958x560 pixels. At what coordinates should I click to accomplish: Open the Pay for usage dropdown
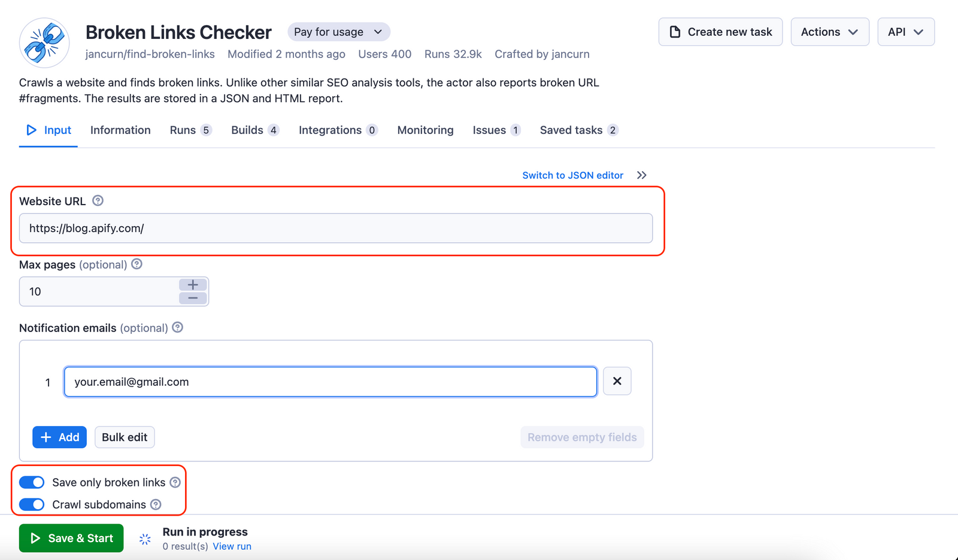[x=338, y=32]
